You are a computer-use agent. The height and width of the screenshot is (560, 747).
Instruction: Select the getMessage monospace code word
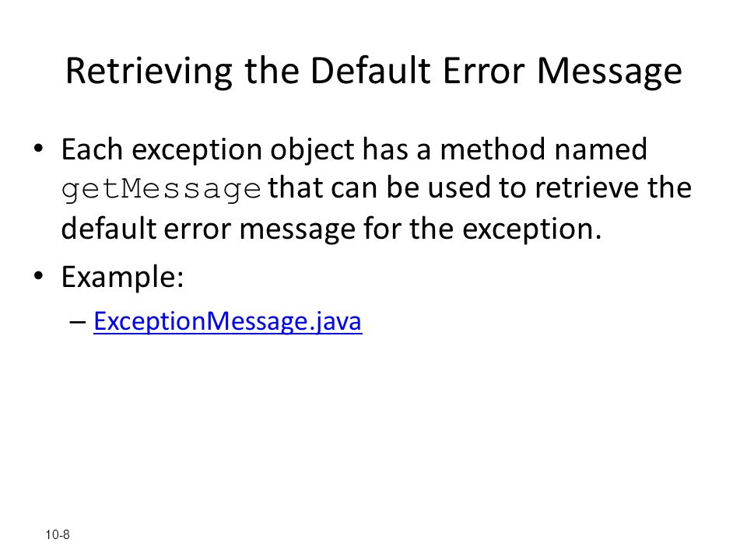click(162, 190)
